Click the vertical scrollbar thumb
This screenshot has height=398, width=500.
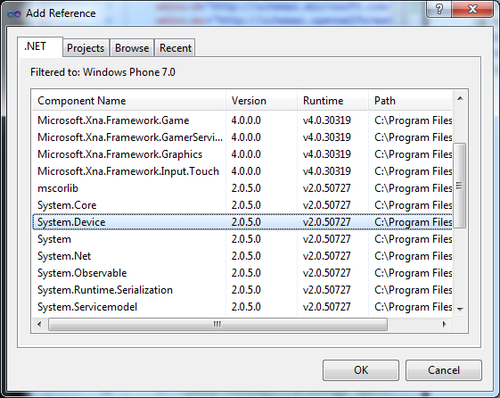click(460, 186)
